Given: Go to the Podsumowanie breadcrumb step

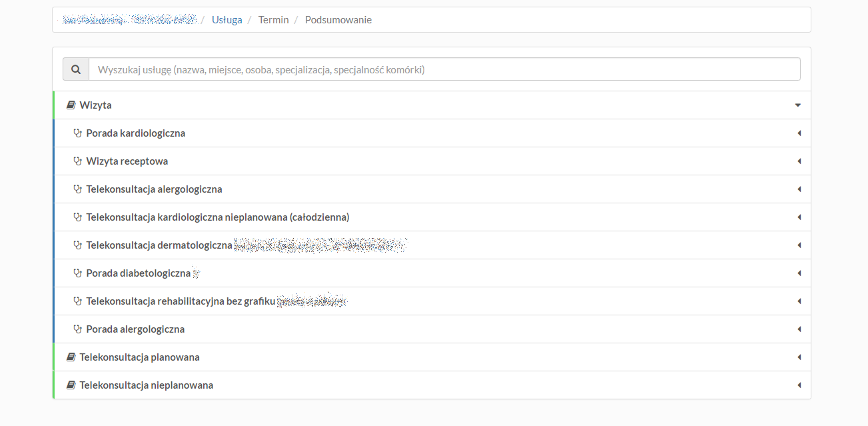Looking at the screenshot, I should pos(338,20).
